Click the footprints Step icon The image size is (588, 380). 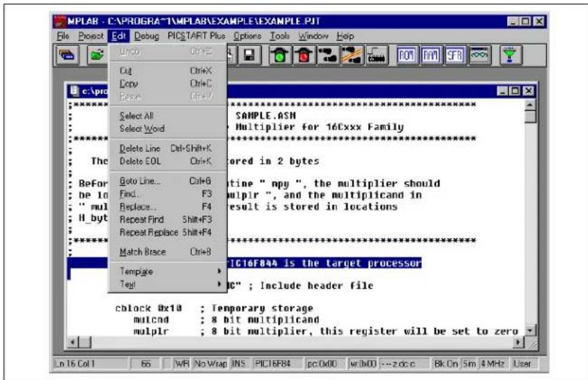[x=328, y=55]
